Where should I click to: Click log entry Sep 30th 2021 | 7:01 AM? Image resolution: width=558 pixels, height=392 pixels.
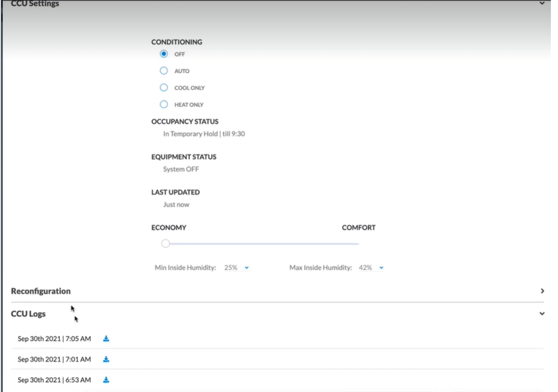pyautogui.click(x=54, y=360)
